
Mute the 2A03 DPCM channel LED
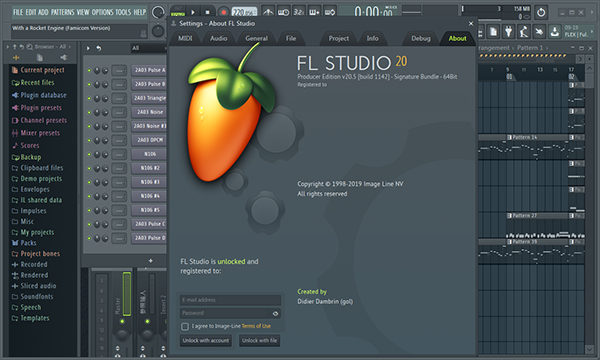click(x=89, y=140)
